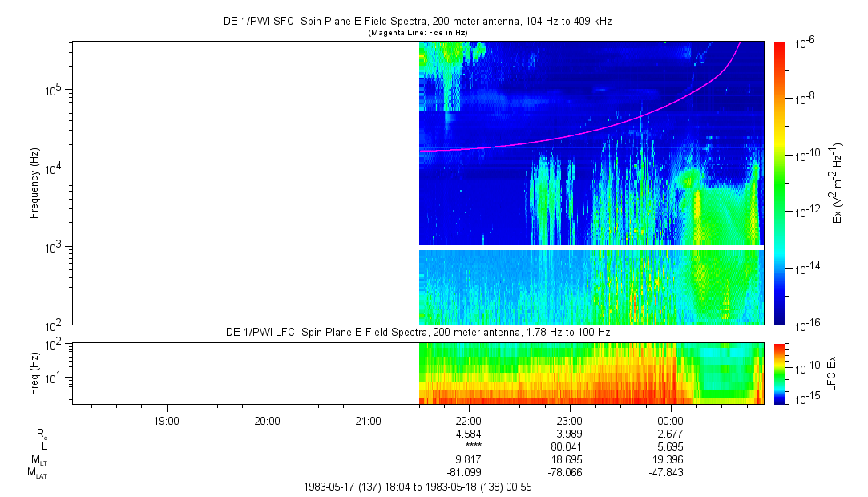Click the MLAT value -81.099

(x=464, y=473)
